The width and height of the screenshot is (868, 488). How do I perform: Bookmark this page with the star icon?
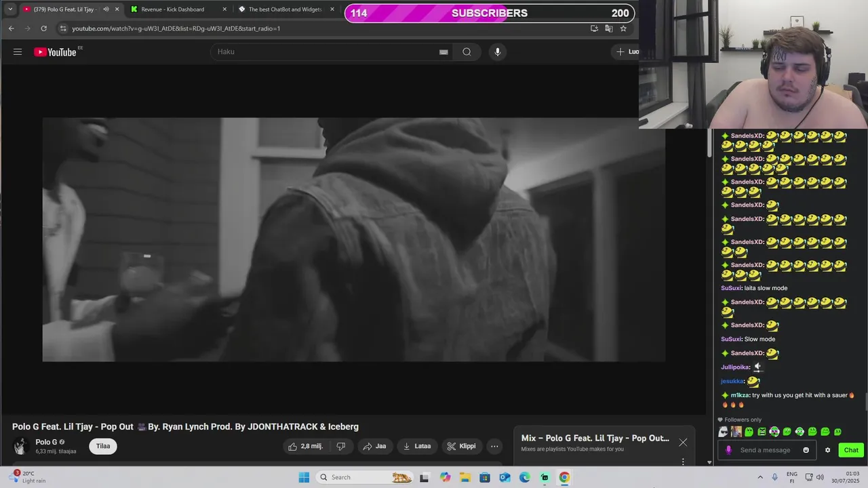click(x=623, y=28)
